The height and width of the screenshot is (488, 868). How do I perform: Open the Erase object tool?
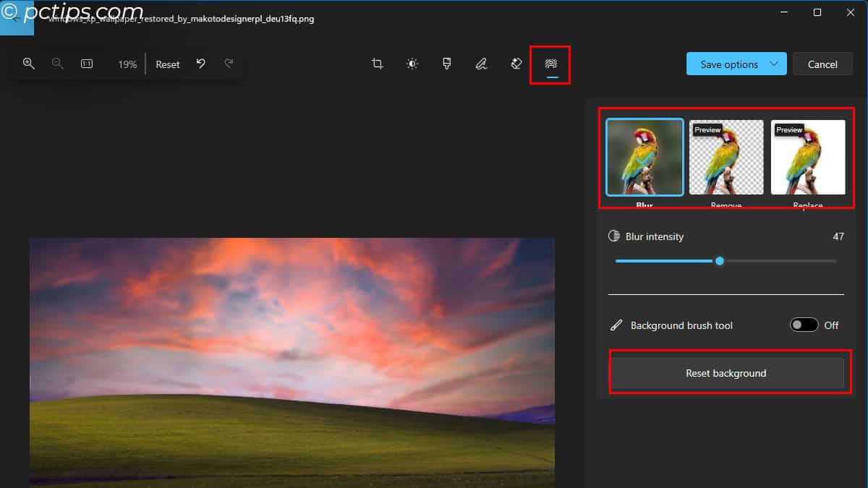516,64
